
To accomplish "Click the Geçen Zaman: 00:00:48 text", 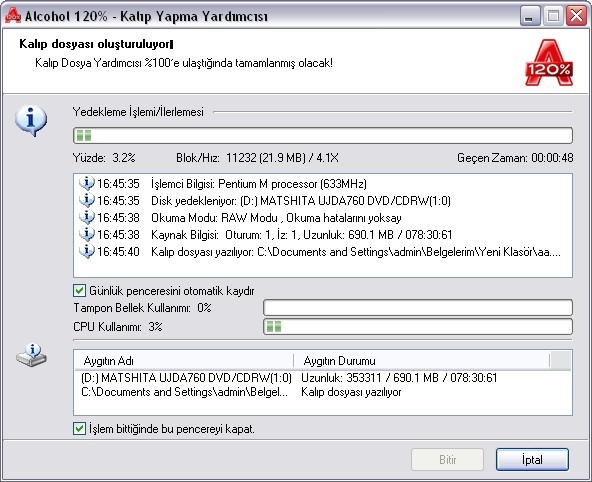I will (515, 157).
